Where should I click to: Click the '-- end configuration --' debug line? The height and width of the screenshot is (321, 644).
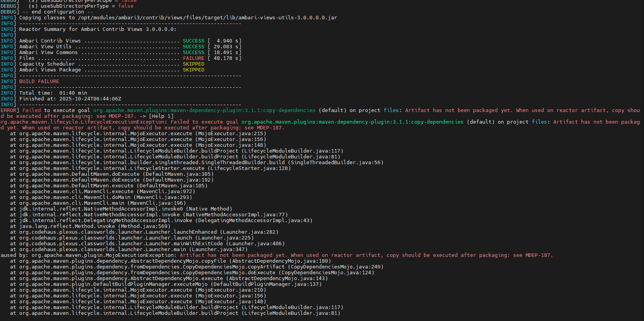coord(57,12)
